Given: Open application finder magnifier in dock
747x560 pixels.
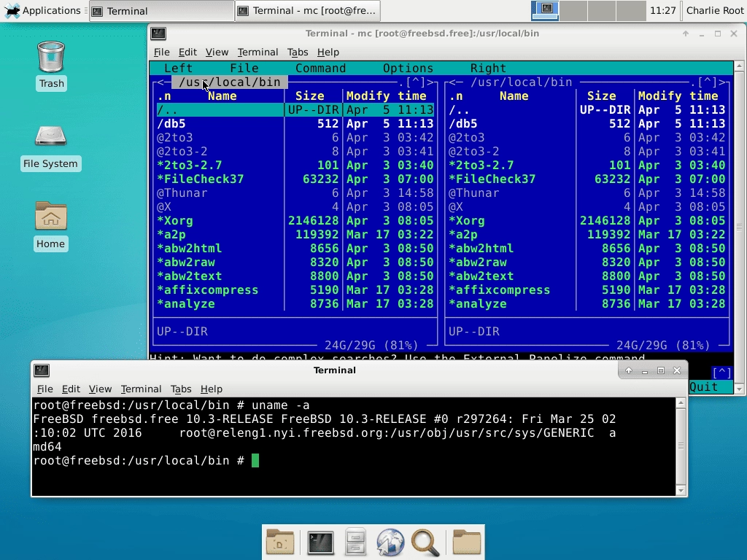Looking at the screenshot, I should (425, 542).
